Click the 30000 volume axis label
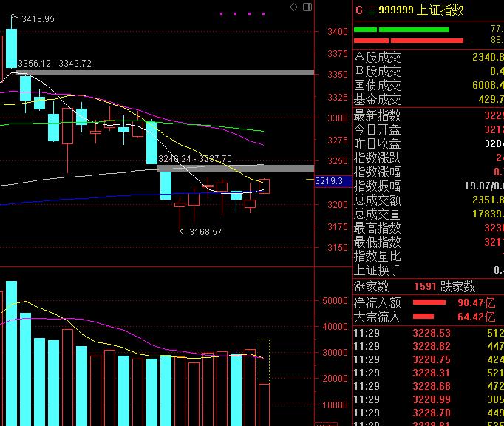 coord(335,353)
